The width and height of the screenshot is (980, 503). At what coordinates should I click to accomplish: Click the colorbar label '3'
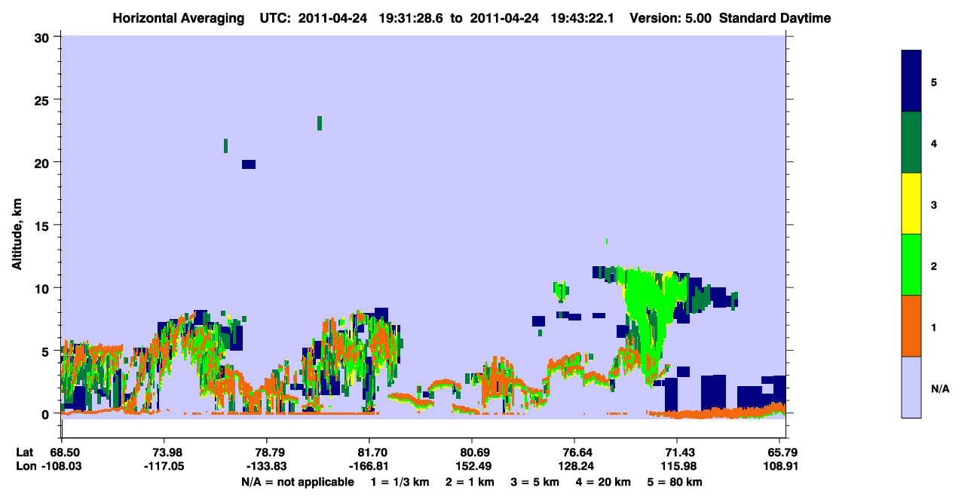(x=934, y=204)
